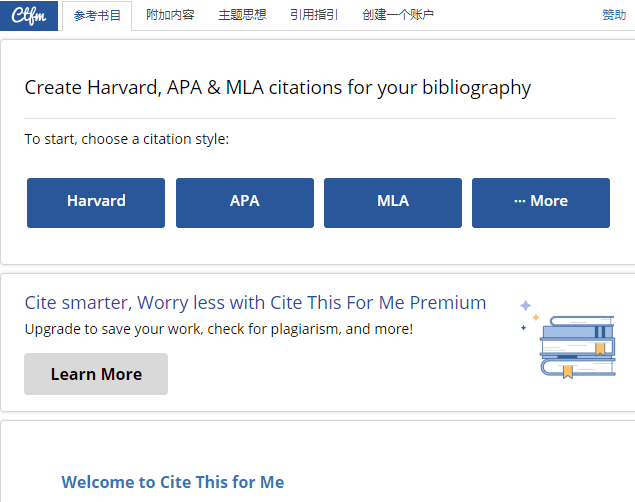Choose the APA citation style

(245, 202)
